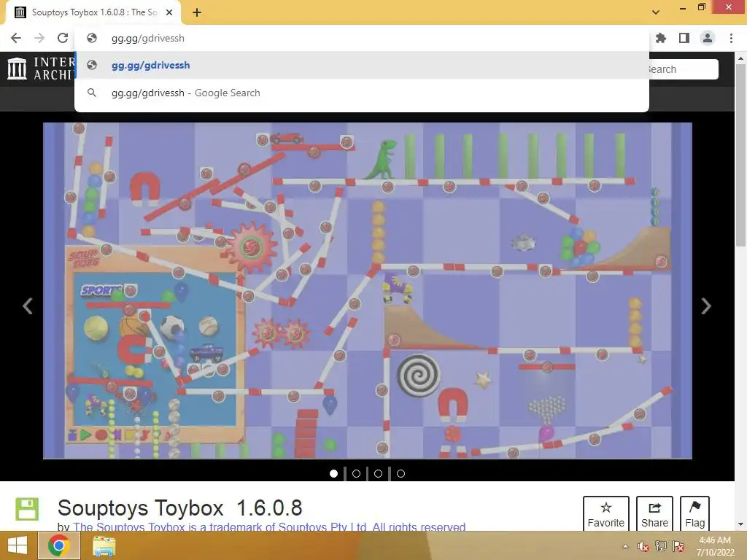Click the address bar containing gg.gg/gdrivessh
Viewport: 747px width, 560px height.
362,38
